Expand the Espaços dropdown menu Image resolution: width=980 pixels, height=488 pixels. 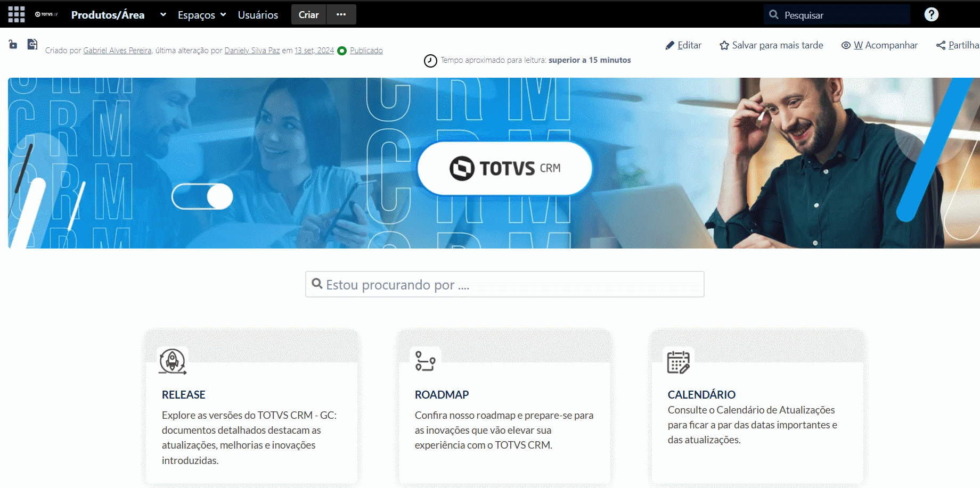[x=202, y=15]
